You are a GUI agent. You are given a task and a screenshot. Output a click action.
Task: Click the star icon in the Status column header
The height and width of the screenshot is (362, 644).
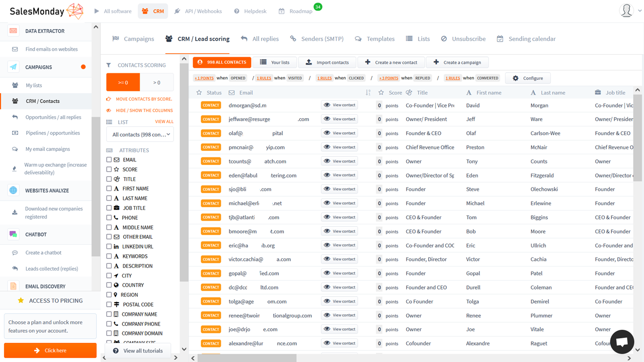click(199, 93)
